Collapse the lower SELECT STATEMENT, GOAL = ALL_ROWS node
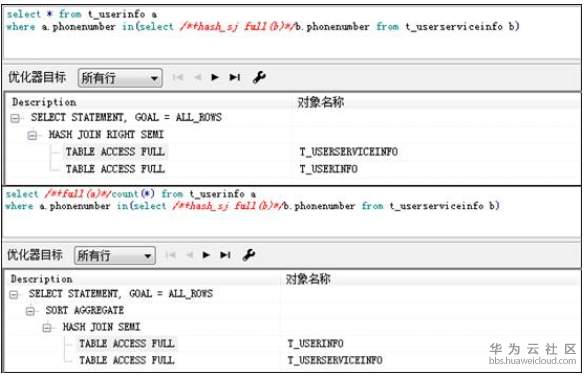The width and height of the screenshot is (587, 375). pos(14,295)
